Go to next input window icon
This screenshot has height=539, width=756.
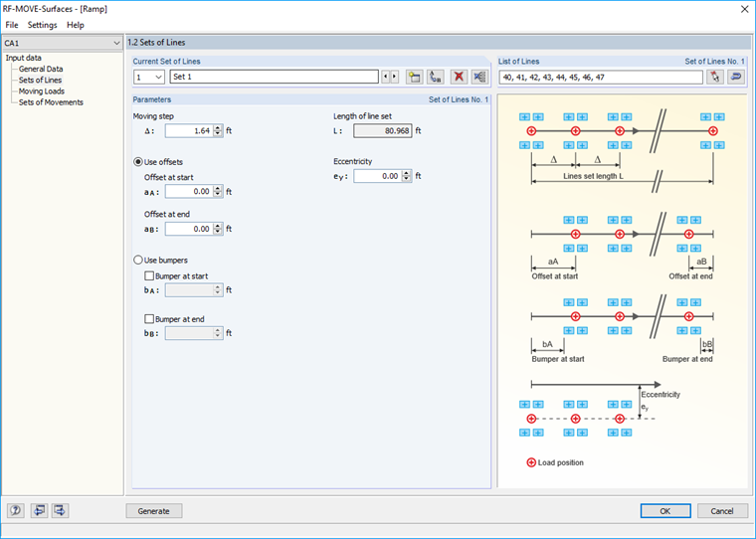tap(60, 510)
